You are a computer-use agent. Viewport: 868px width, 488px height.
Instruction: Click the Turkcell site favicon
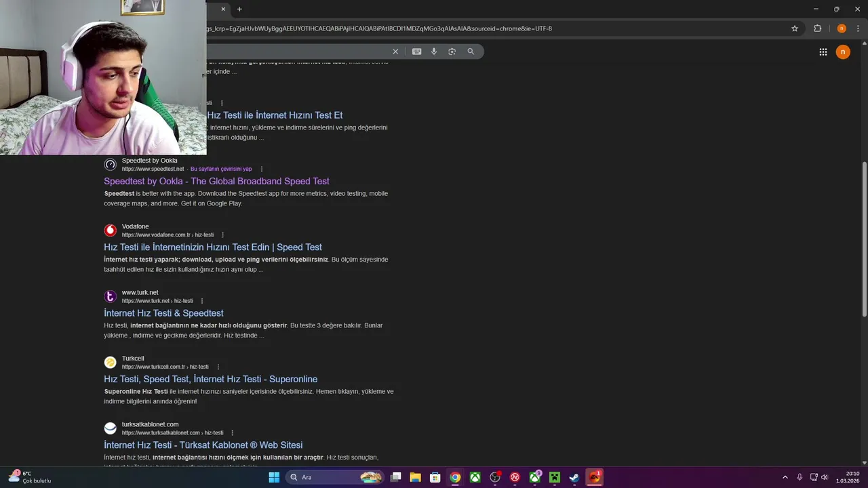pyautogui.click(x=110, y=362)
